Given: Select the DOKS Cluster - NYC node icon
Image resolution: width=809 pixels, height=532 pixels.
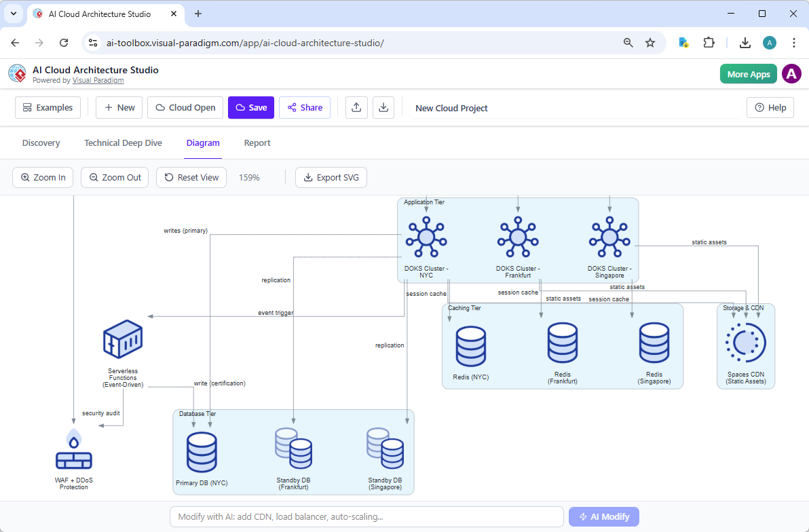Looking at the screenshot, I should (426, 237).
